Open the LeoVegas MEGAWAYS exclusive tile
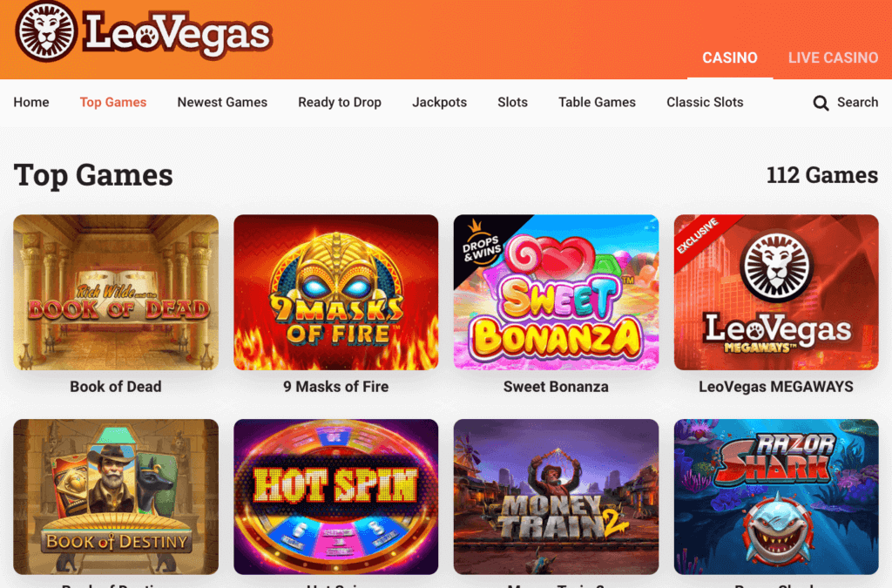This screenshot has height=588, width=892. (x=776, y=293)
